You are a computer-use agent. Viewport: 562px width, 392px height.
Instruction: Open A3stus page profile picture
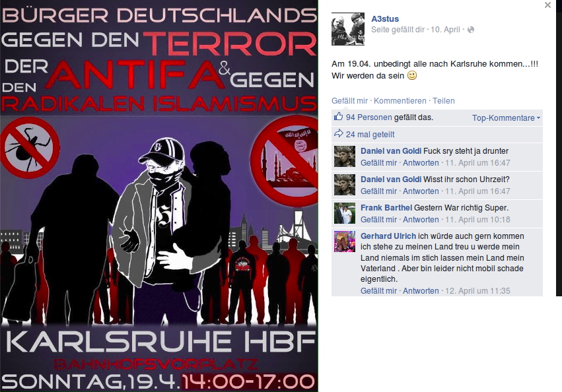pyautogui.click(x=347, y=29)
